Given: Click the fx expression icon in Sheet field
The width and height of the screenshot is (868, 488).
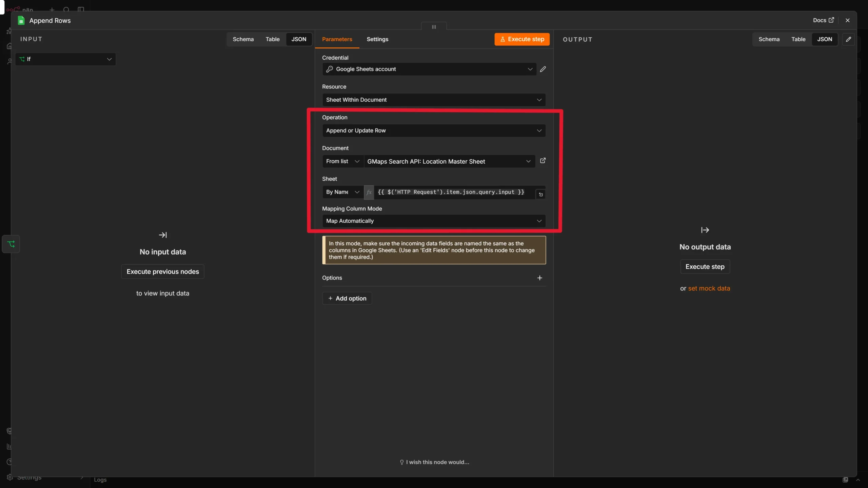Looking at the screenshot, I should click(369, 192).
